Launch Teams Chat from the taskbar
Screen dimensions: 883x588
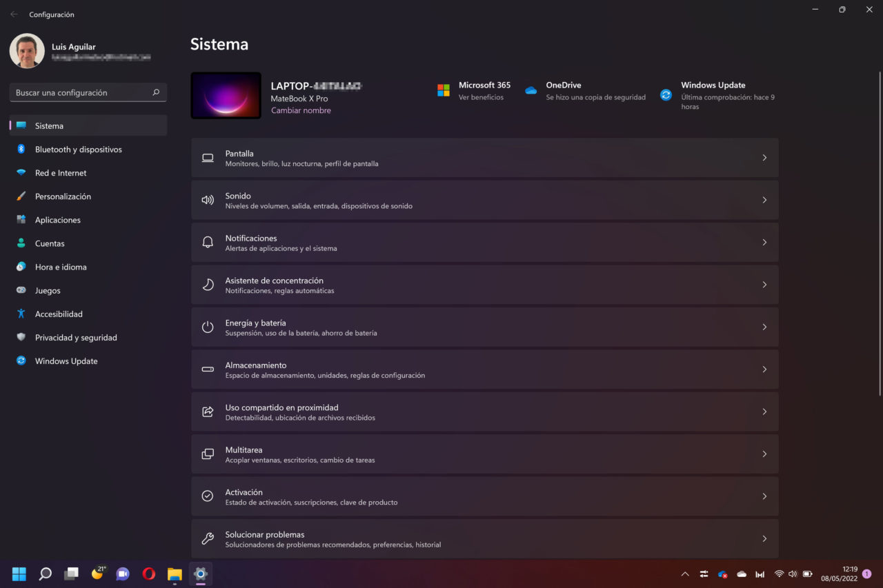pyautogui.click(x=123, y=574)
